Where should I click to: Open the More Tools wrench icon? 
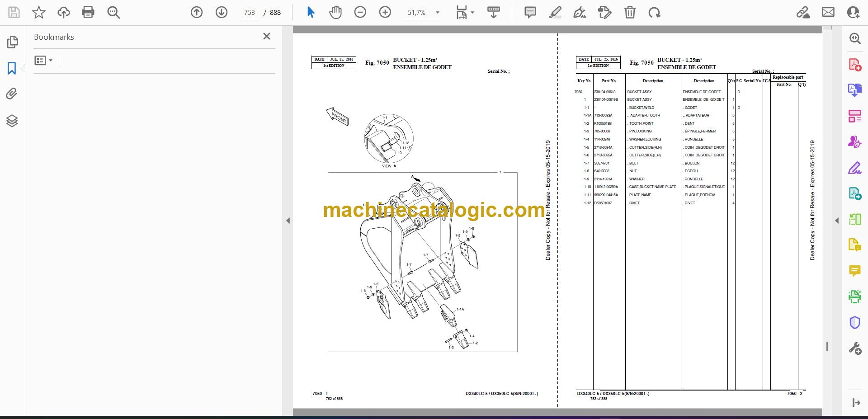855,348
